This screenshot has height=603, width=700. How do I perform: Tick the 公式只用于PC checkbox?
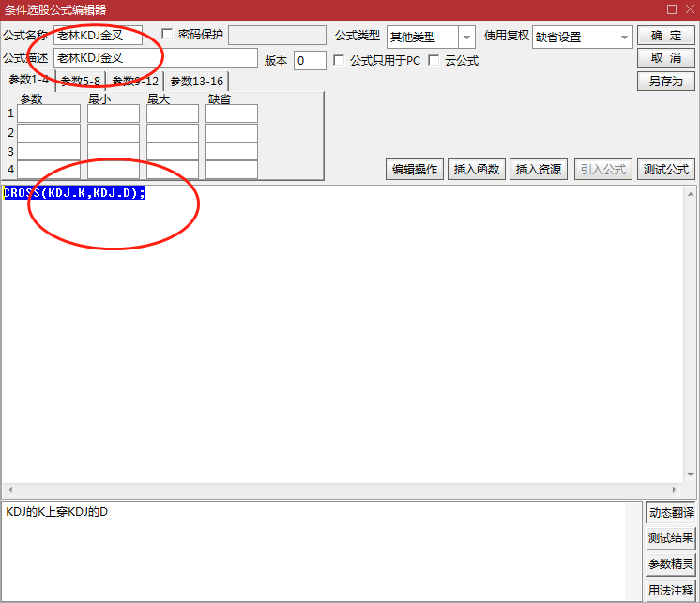pyautogui.click(x=339, y=60)
